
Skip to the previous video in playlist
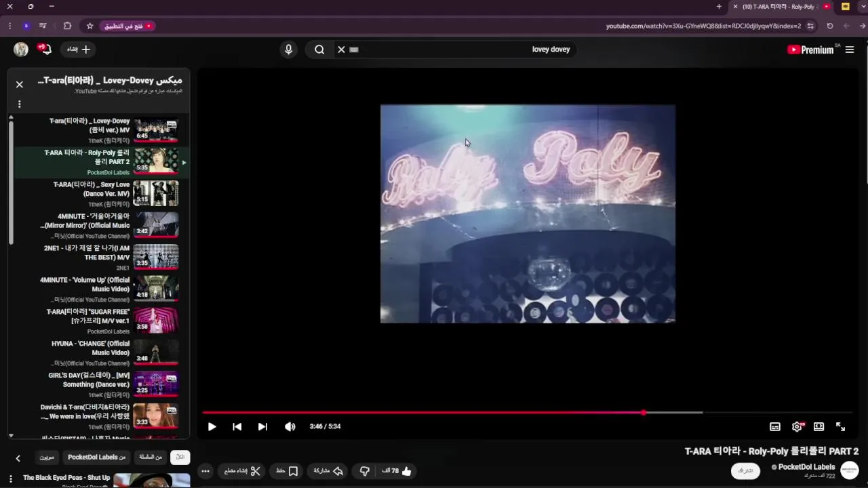point(237,426)
